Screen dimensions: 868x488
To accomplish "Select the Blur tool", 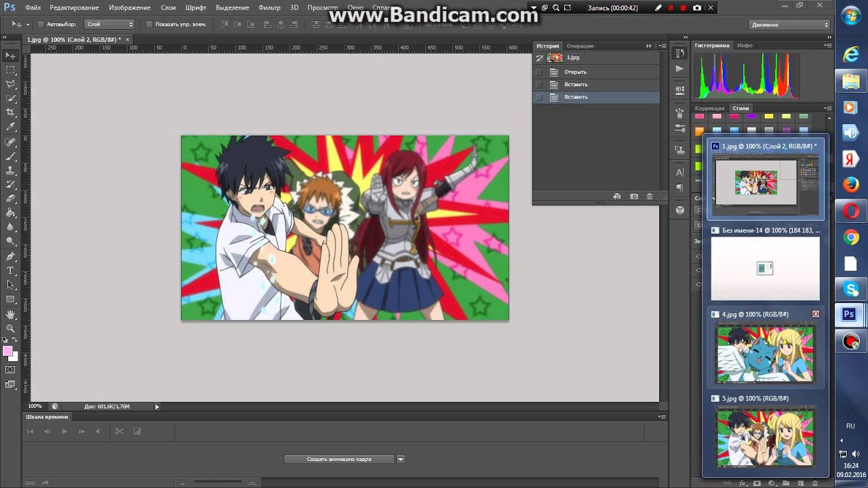I will tap(10, 227).
